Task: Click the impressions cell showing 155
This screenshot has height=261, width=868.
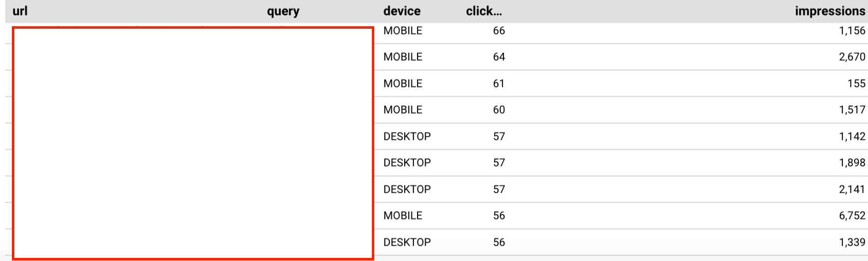Action: click(856, 84)
